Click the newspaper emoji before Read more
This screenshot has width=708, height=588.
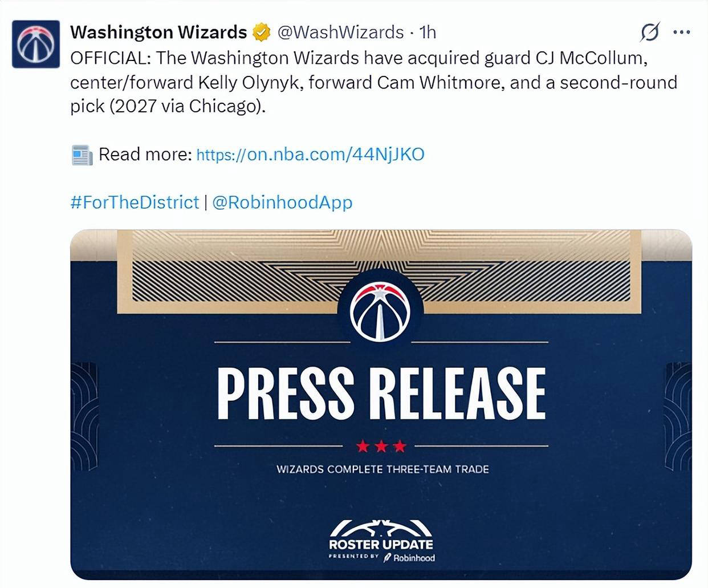point(82,155)
